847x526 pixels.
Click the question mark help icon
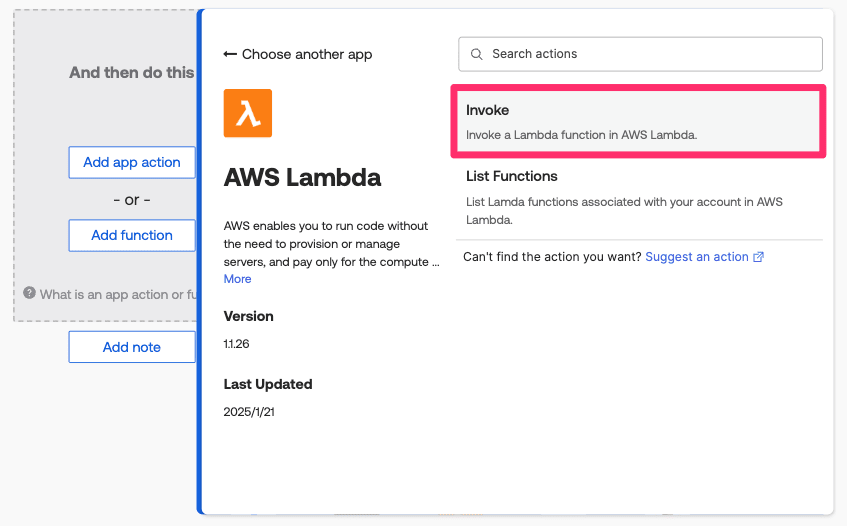[x=30, y=293]
